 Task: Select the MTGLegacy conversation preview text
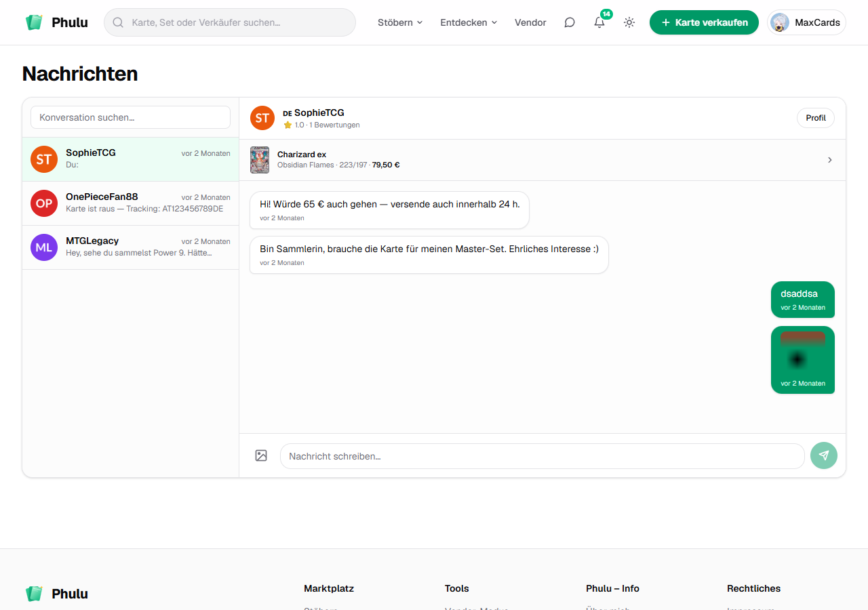139,253
